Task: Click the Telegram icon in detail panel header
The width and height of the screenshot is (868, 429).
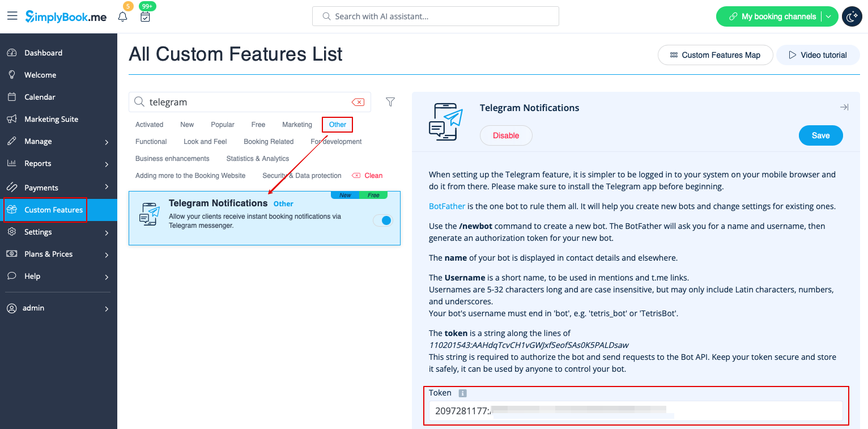Action: [446, 122]
